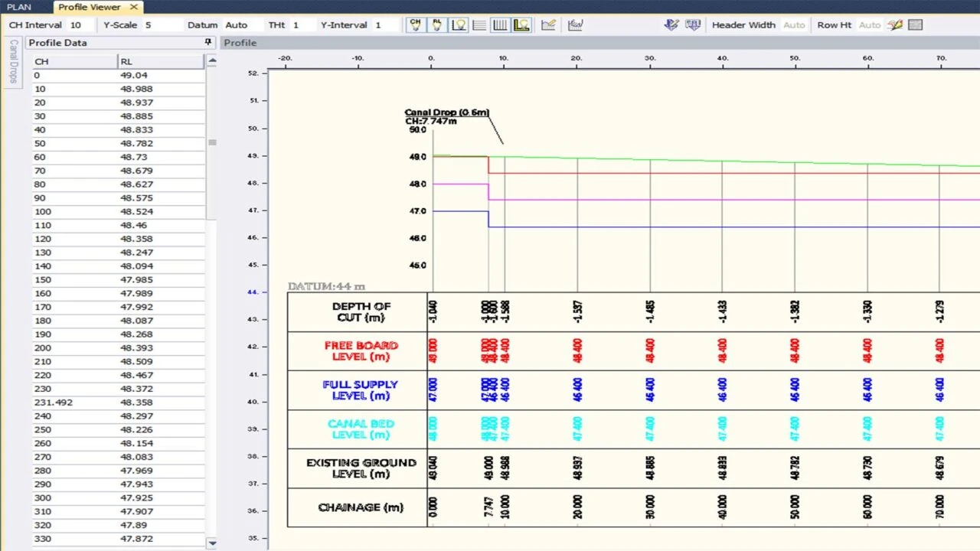Select RL value 48.509
Image resolution: width=980 pixels, height=551 pixels.
tap(161, 361)
